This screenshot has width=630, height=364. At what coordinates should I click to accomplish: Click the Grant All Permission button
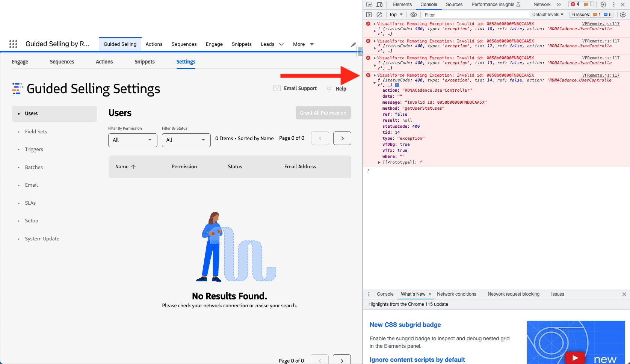[x=323, y=113]
